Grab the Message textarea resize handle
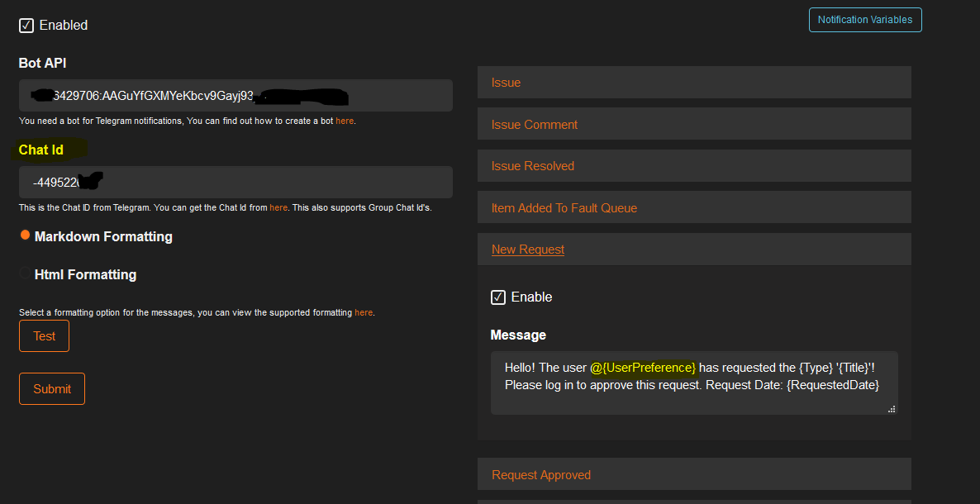Viewport: 980px width, 504px height. point(892,409)
